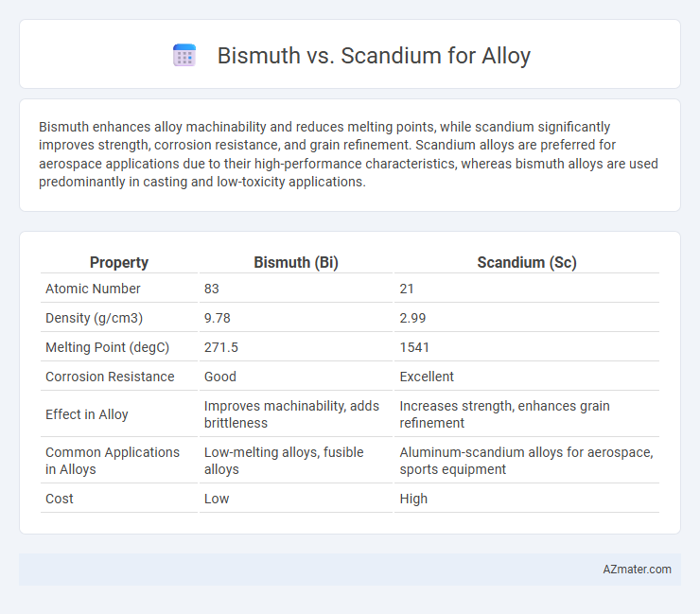Image resolution: width=700 pixels, height=614 pixels.
Task: Click the corrosion resistance value 'Excellent'
Action: (427, 377)
